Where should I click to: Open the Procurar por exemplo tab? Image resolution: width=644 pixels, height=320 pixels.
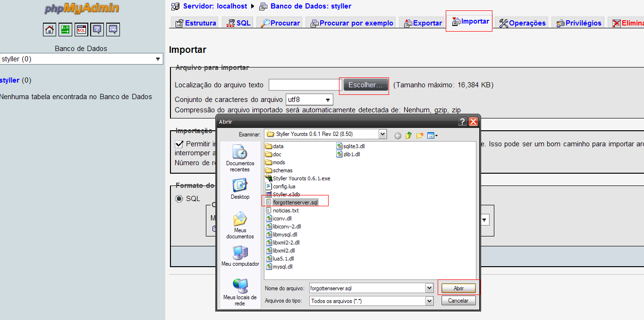coord(352,23)
